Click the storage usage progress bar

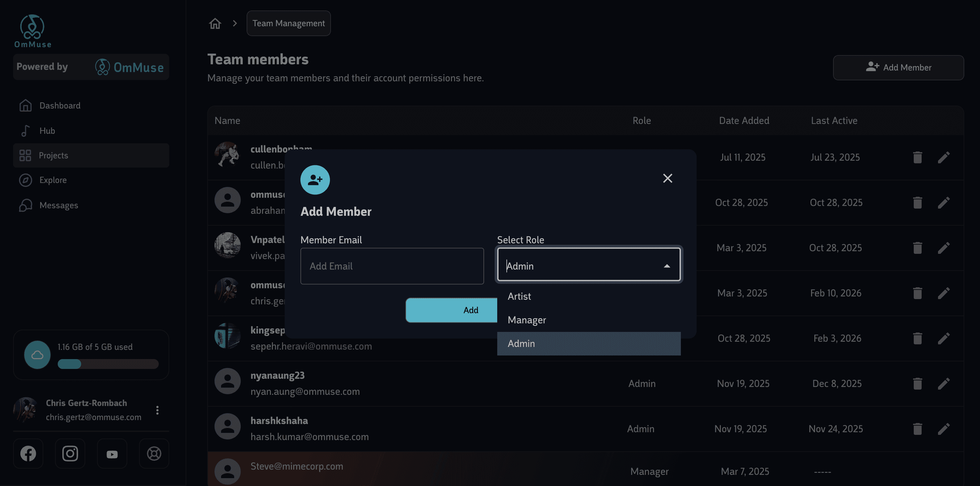click(108, 364)
